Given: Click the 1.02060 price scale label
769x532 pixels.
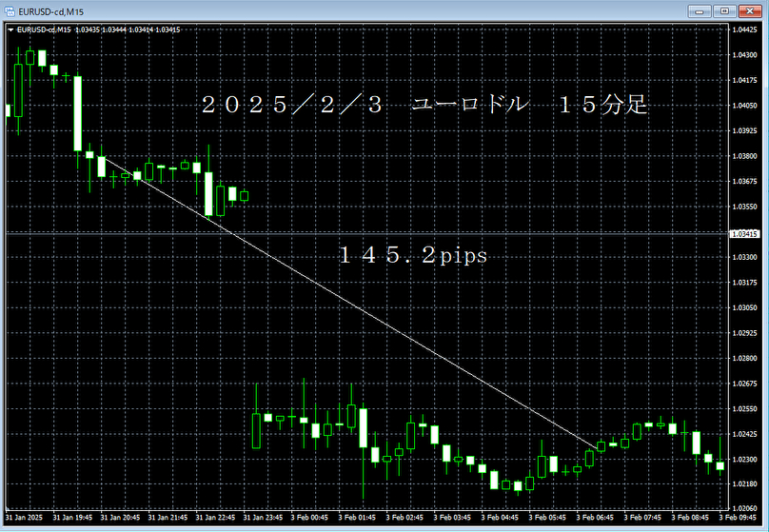Looking at the screenshot, I should pyautogui.click(x=747, y=509).
